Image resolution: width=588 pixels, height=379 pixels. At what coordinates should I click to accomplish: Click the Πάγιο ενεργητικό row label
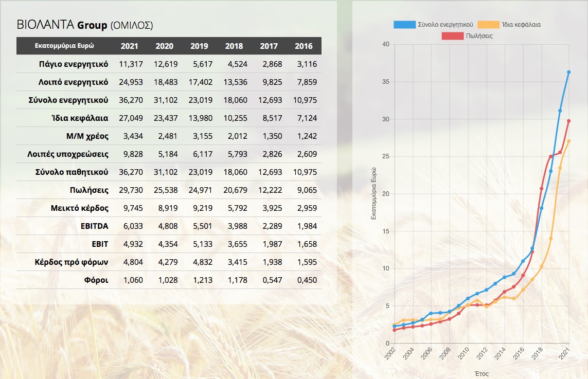(x=74, y=64)
